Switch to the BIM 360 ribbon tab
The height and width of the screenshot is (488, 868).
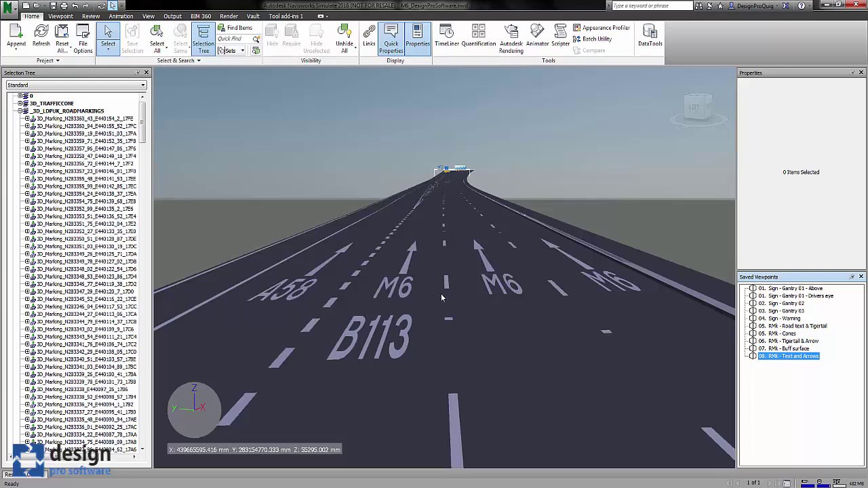point(201,16)
